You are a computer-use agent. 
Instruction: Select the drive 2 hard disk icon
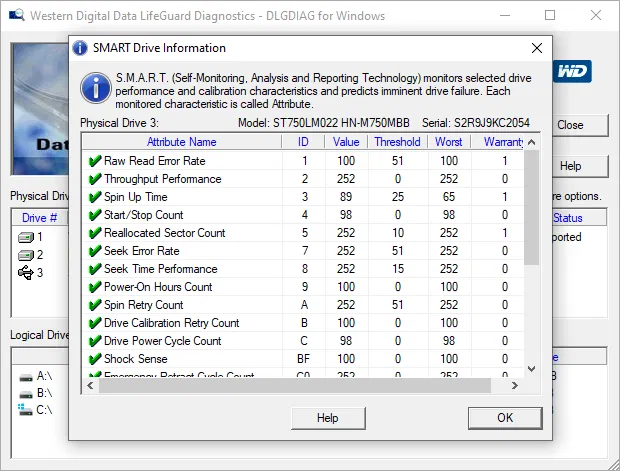point(26,255)
